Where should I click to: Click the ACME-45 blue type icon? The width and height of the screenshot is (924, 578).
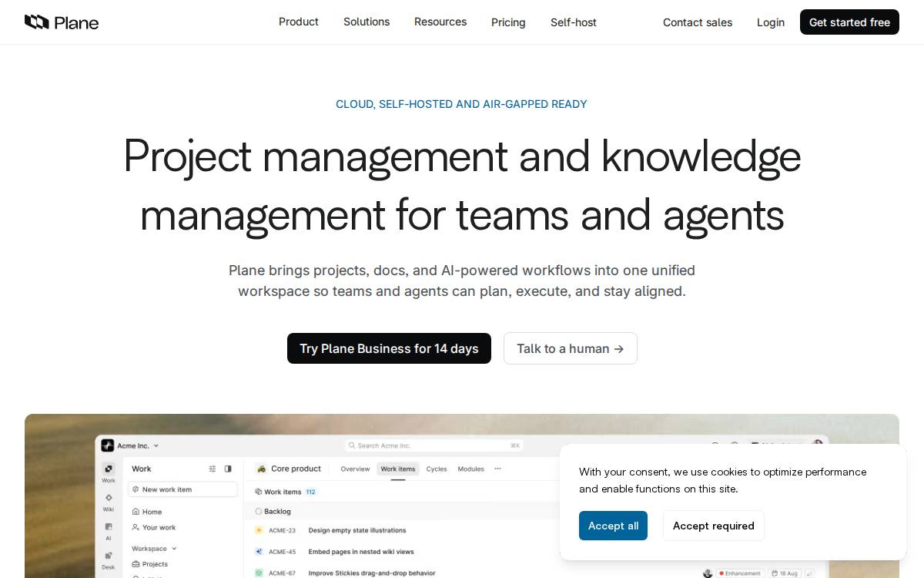(x=259, y=552)
